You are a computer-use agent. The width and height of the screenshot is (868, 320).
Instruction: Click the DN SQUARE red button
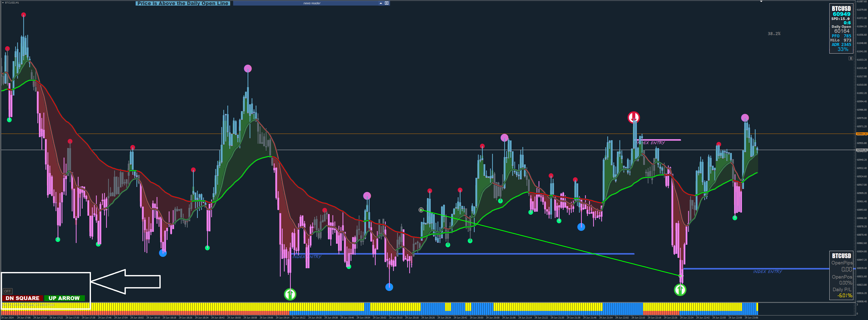(x=22, y=298)
